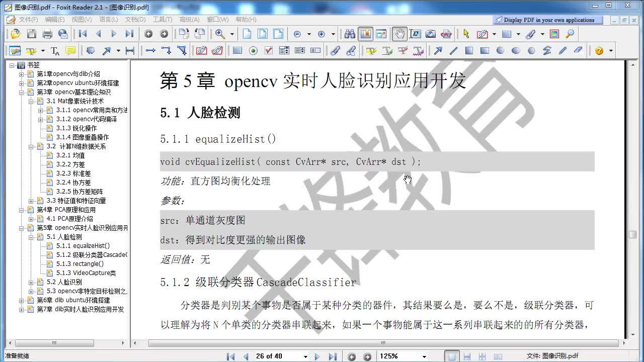Screen dimensions: 644x362
Task: Click the Radio button form tool
Action: [253, 51]
